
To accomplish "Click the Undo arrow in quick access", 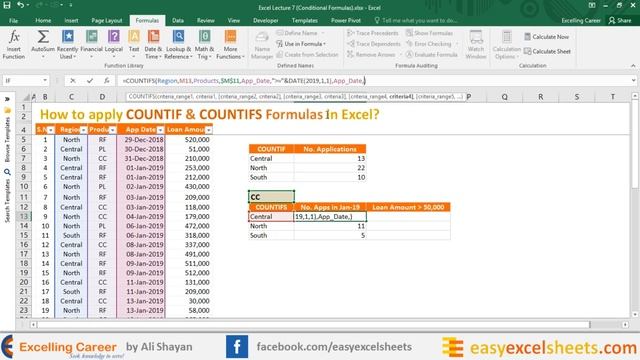I will pos(20,6).
